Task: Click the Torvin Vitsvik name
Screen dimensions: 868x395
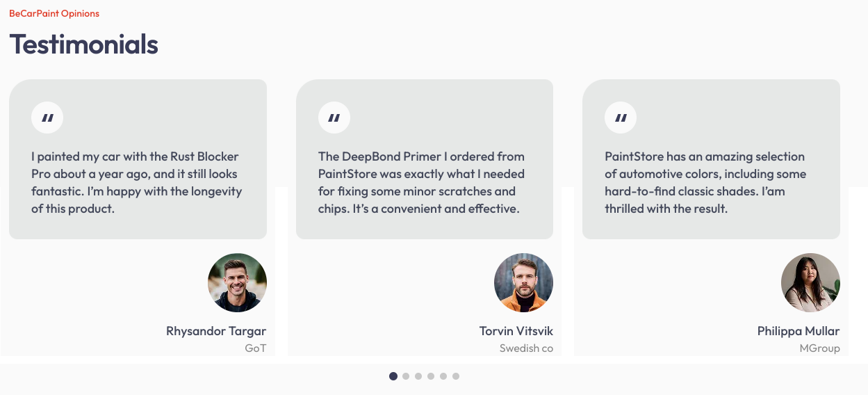Action: (516, 331)
